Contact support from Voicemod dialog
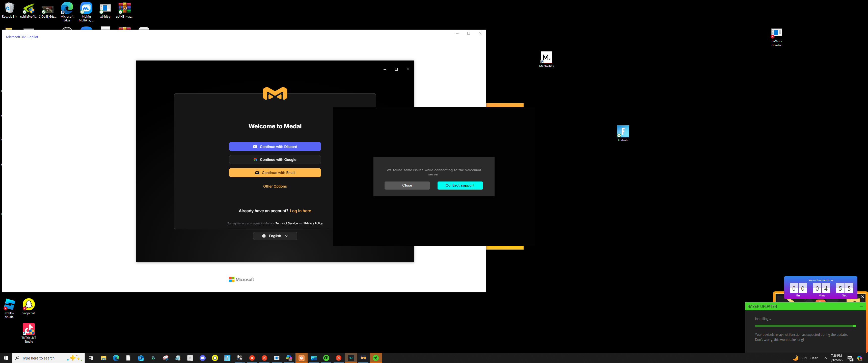The width and height of the screenshot is (868, 363). tap(460, 186)
